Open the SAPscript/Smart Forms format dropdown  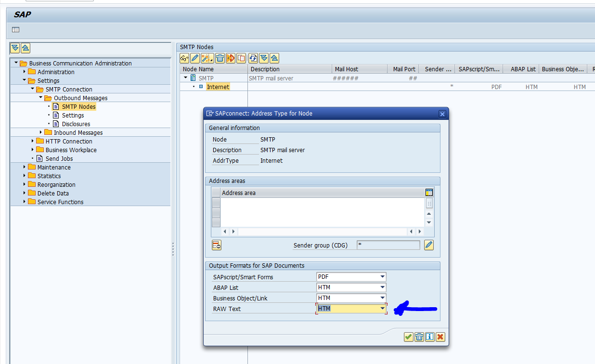383,277
